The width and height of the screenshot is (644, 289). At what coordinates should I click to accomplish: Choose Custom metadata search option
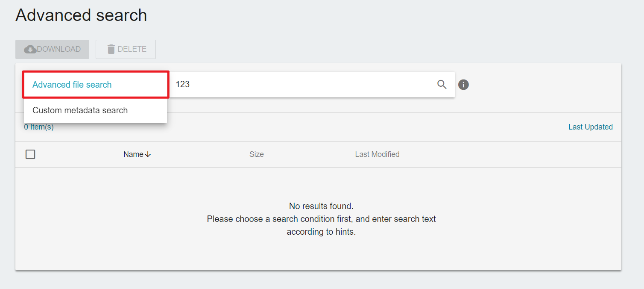80,110
